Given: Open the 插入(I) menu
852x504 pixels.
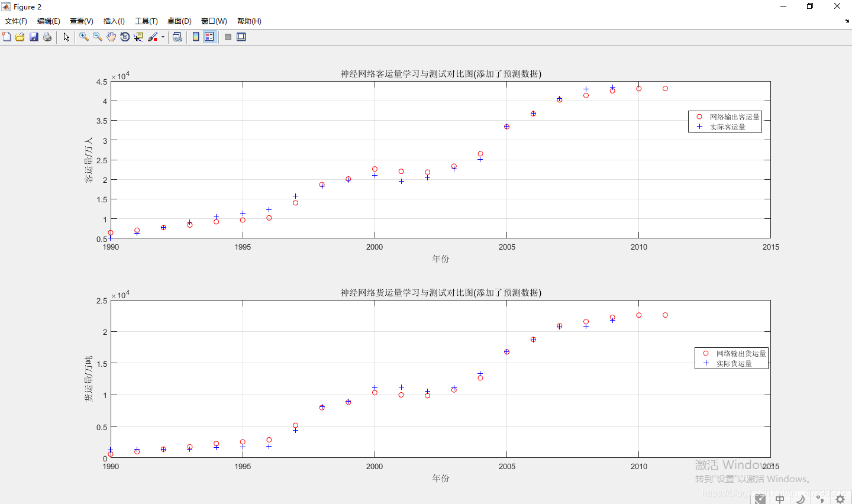Looking at the screenshot, I should [x=114, y=21].
